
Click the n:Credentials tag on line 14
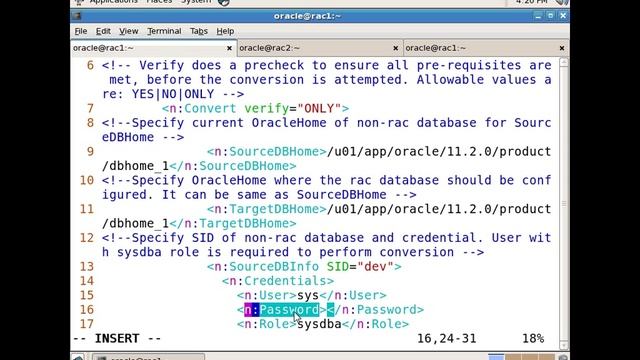coord(278,281)
